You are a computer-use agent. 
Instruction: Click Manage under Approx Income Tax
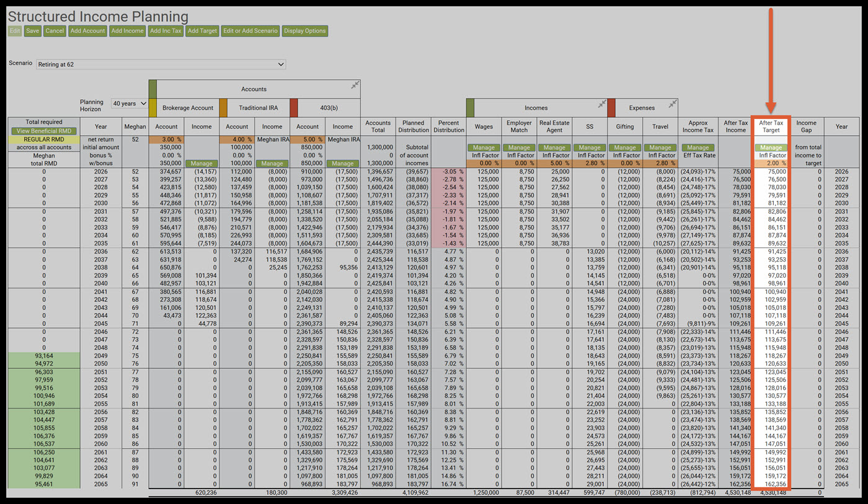[697, 148]
